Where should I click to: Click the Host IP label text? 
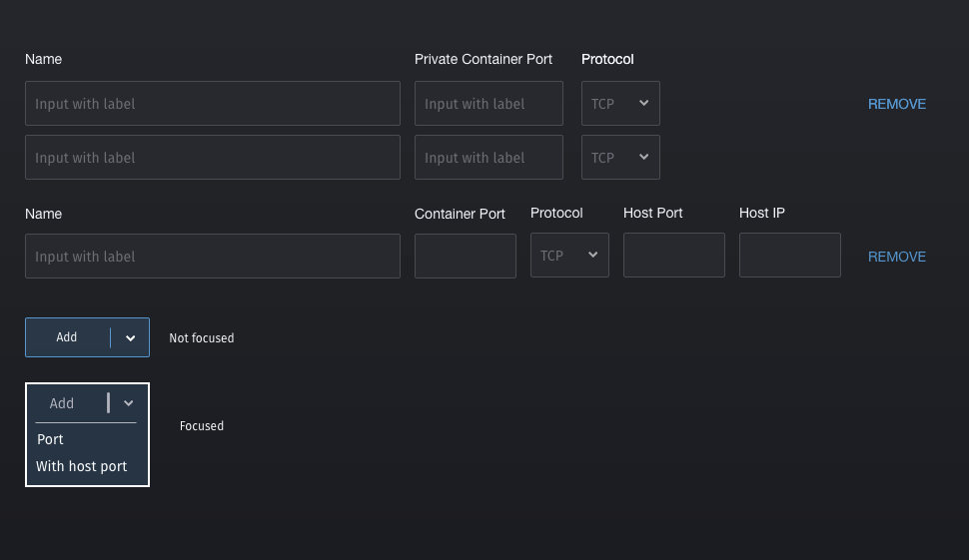[762, 213]
